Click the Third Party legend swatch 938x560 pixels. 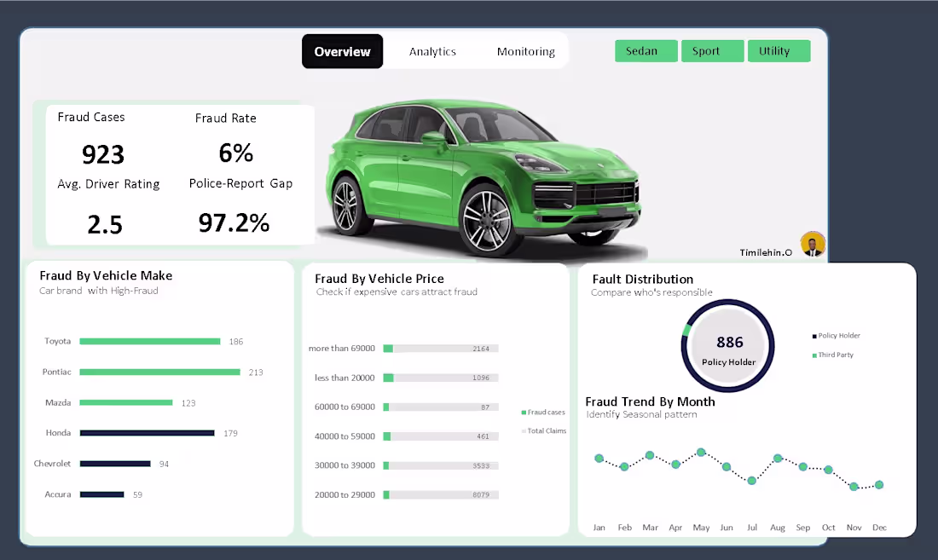pyautogui.click(x=814, y=355)
